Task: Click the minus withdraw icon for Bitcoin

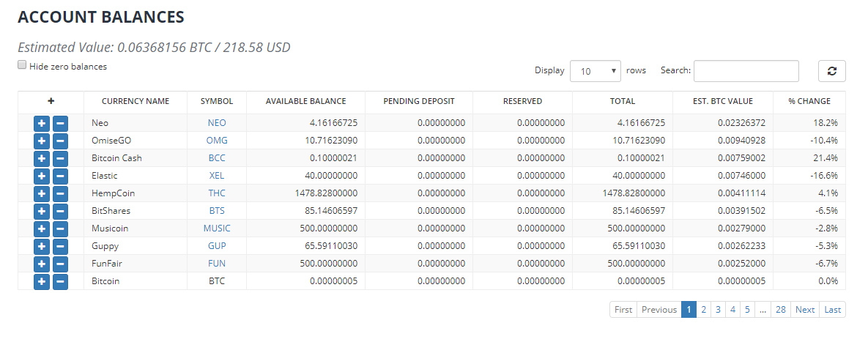Action: coord(60,281)
